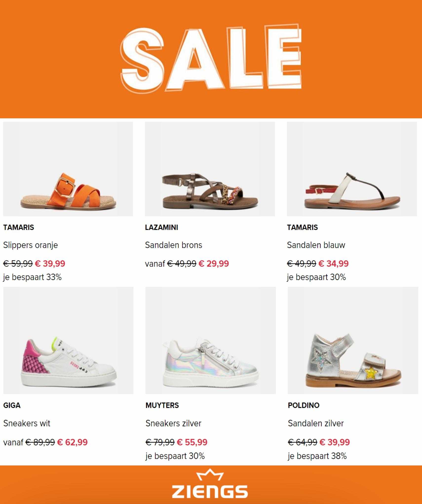Click the LAZAMINI brand name

pos(161,228)
